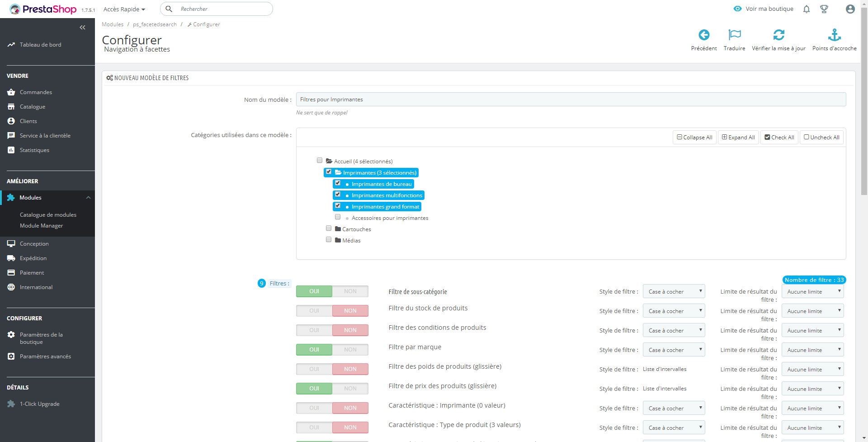Click the Modules breadcrumb link
The image size is (868, 442).
tap(113, 24)
